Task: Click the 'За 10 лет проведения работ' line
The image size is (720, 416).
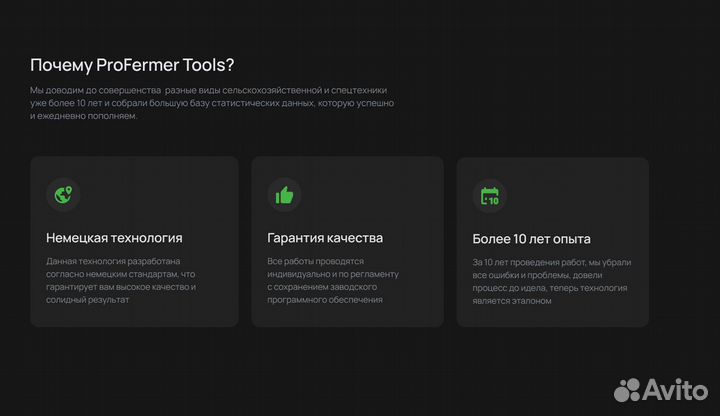Action: (551, 262)
